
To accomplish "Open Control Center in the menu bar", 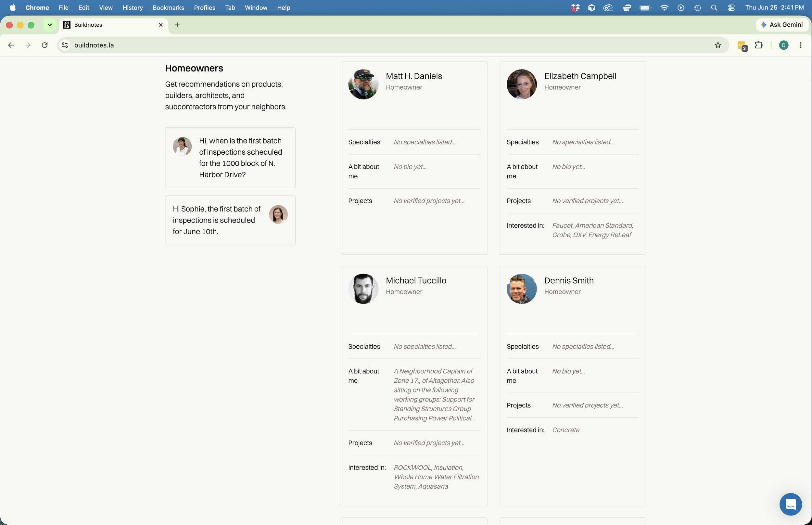I will [x=731, y=7].
